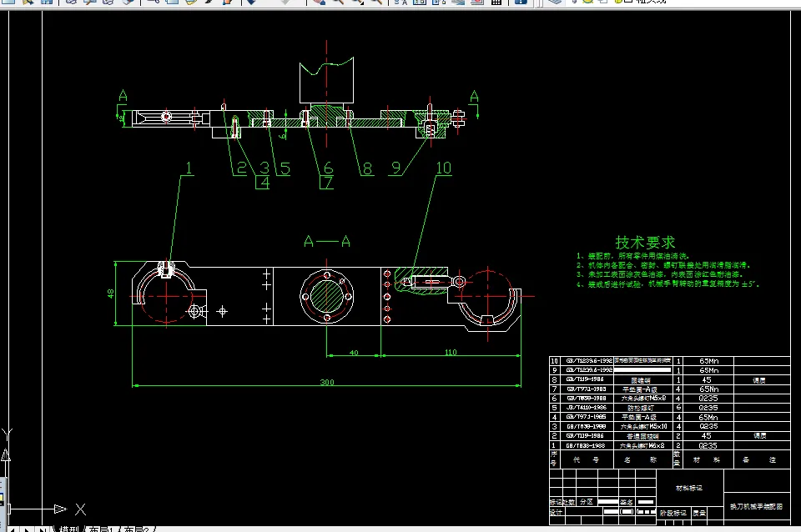Select technical requirement line 3 text

point(659,274)
